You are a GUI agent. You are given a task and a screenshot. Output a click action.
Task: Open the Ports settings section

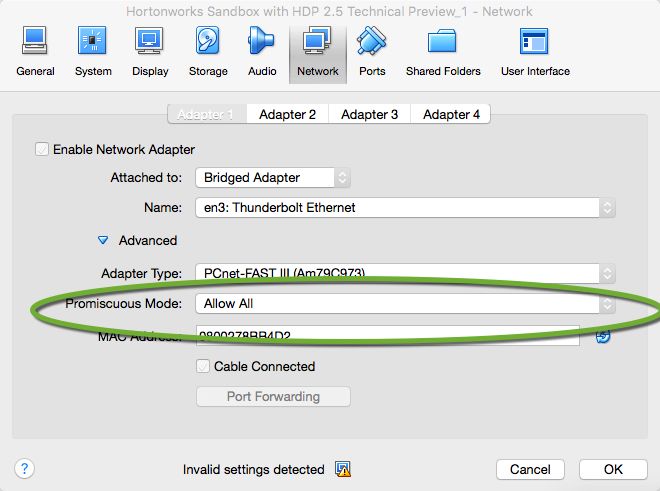372,53
